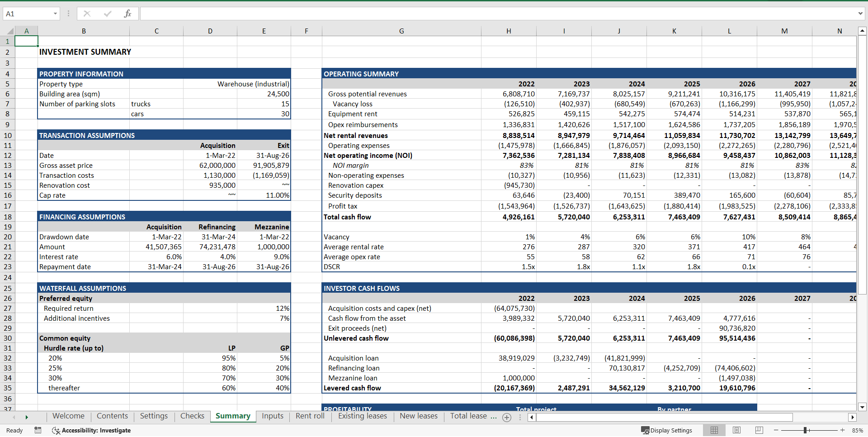Click the 85% zoom level
Screen dimensions: 868x437
point(857,430)
